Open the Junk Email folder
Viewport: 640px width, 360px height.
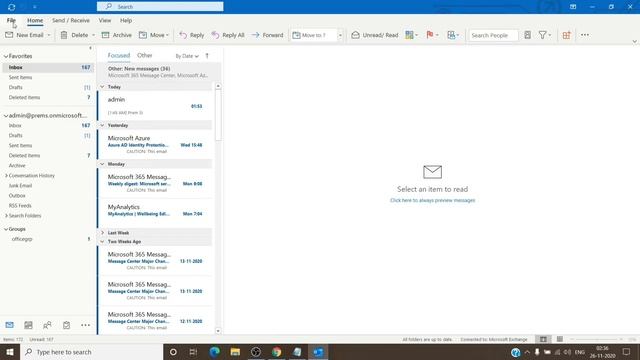tap(20, 186)
